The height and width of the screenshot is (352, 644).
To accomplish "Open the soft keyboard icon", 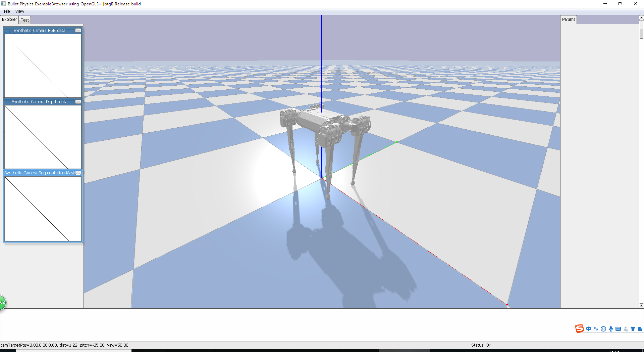I will point(618,329).
